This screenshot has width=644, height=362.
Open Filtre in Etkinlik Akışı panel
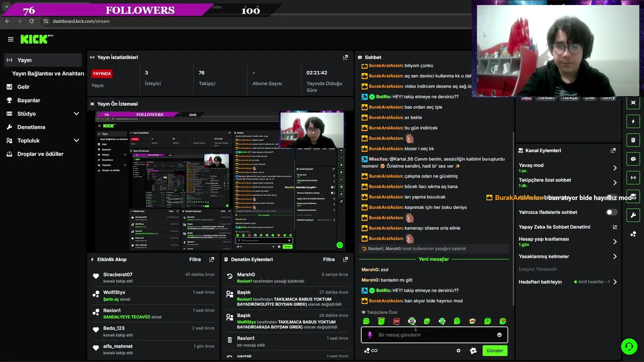(x=195, y=259)
